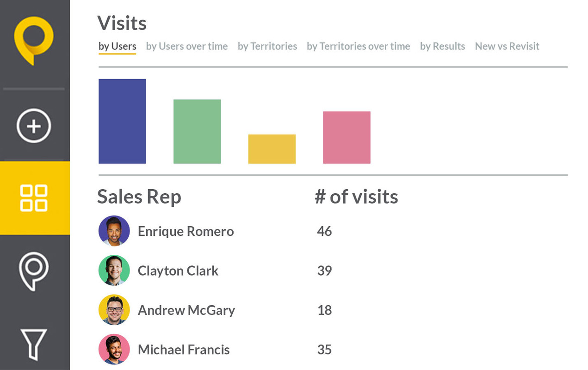
Task: Select the map pin icon in sidebar
Action: pos(35,272)
